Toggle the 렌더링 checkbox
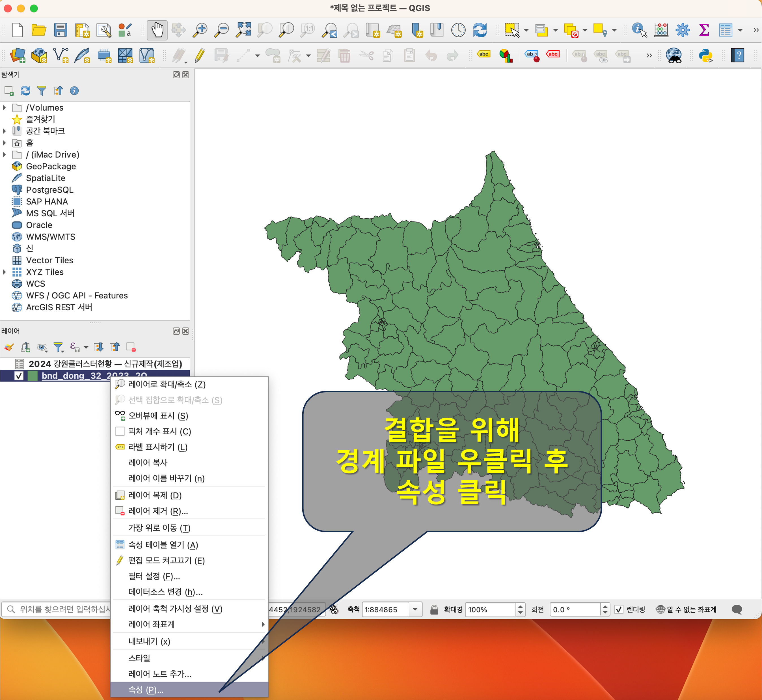This screenshot has width=762, height=700. coord(619,609)
